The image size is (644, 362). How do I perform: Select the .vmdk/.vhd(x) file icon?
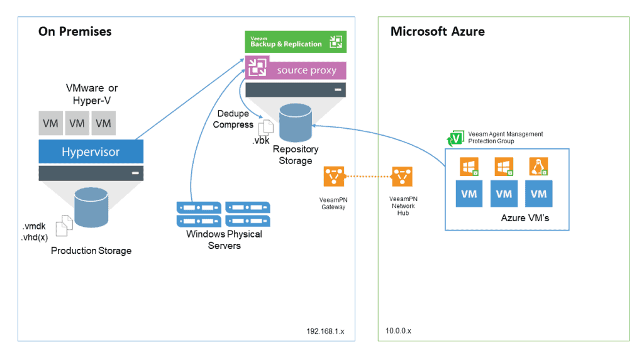(x=64, y=226)
